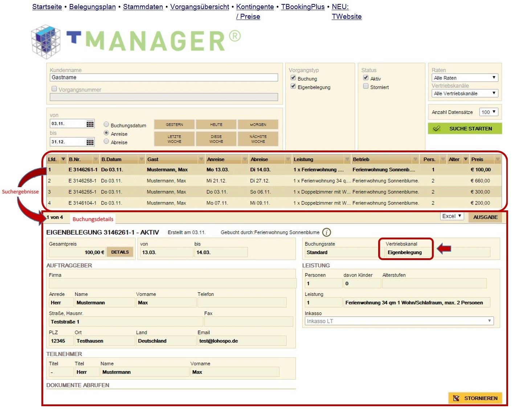Click the Kundenname 'Gastname' input field
Screen dimensions: 519x420
click(x=164, y=77)
